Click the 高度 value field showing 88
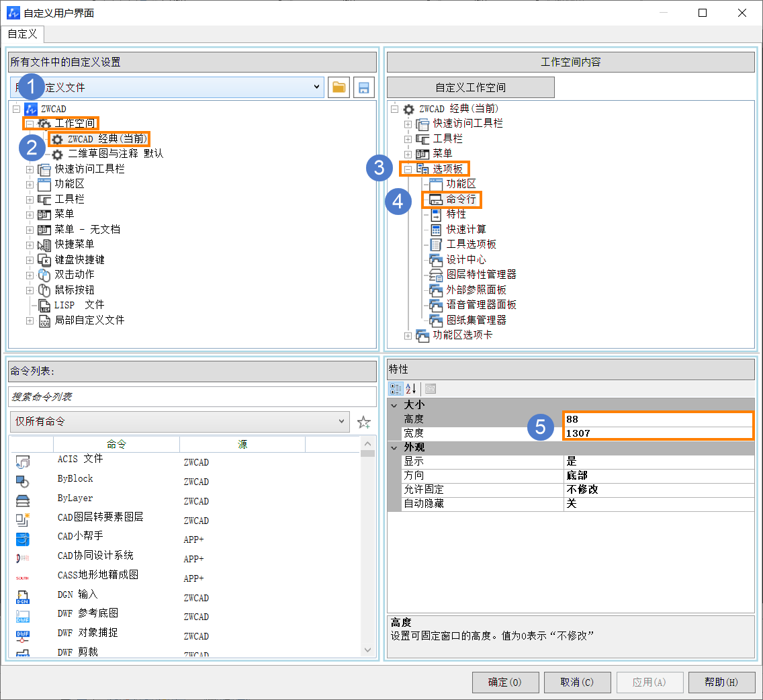This screenshot has width=763, height=700. coord(658,420)
